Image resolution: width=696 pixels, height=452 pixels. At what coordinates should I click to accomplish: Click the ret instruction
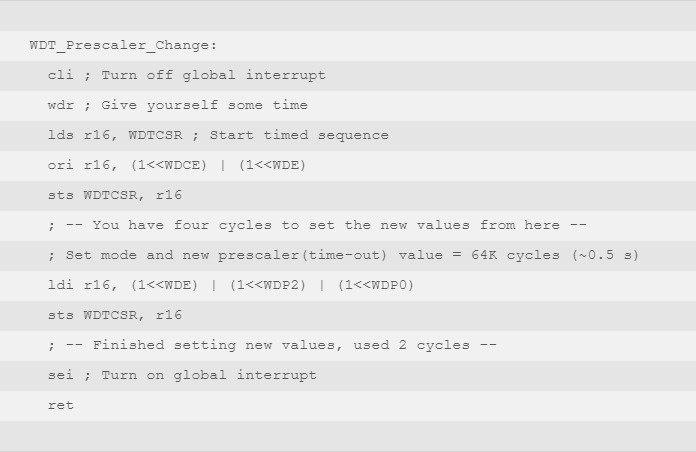[x=61, y=405]
